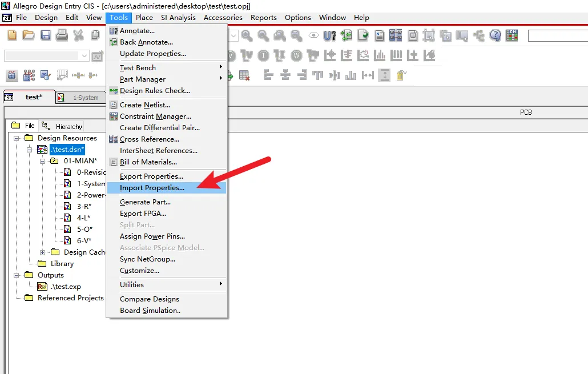
Task: Choose Create Netlist menu entry
Action: 167,105
